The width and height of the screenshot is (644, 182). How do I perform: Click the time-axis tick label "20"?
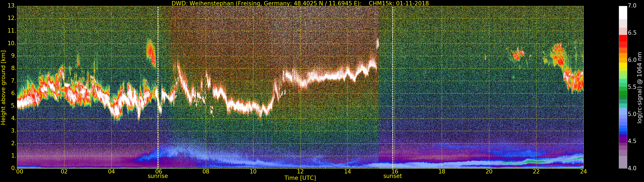click(x=489, y=171)
